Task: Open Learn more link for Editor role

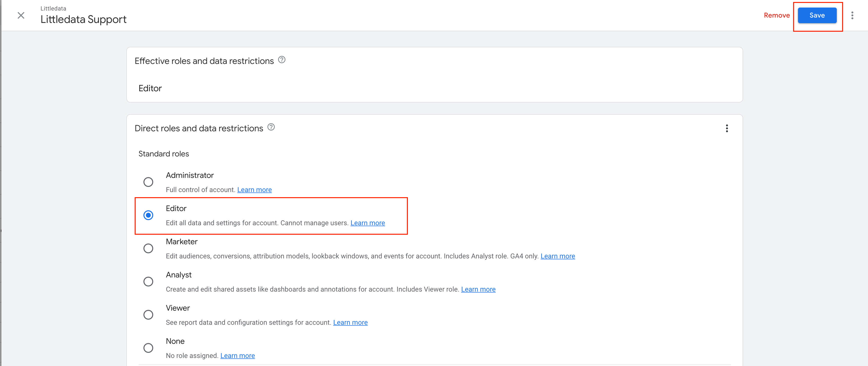Action: [x=368, y=223]
